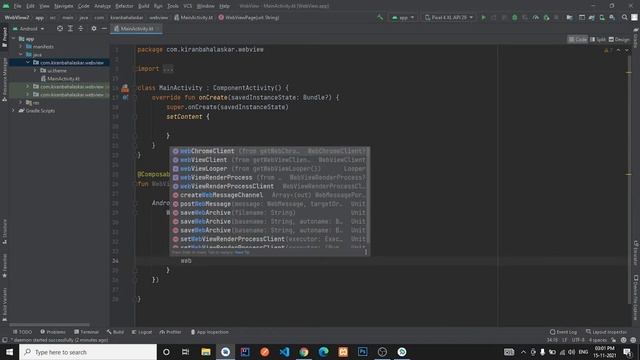
Task: Hide the Project panel with the minus icon
Action: tap(104, 29)
